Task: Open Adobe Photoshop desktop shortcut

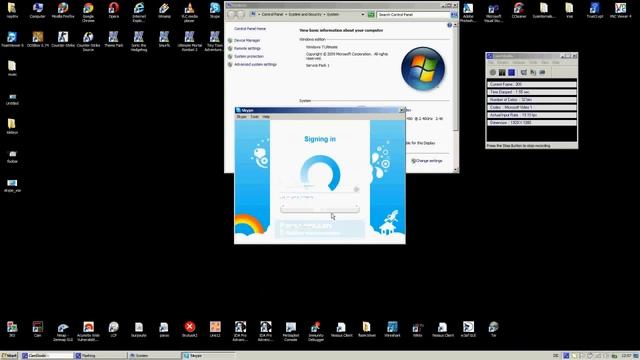Action: coord(468,12)
